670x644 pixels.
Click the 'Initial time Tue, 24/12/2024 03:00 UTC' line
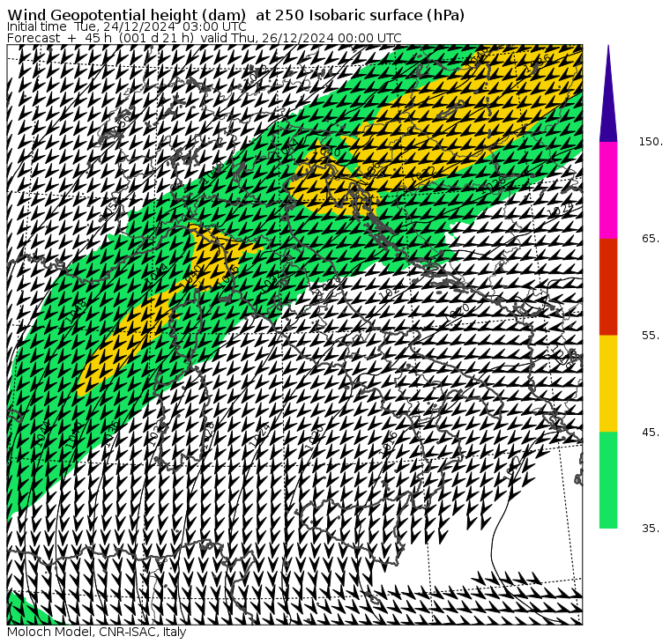126,27
